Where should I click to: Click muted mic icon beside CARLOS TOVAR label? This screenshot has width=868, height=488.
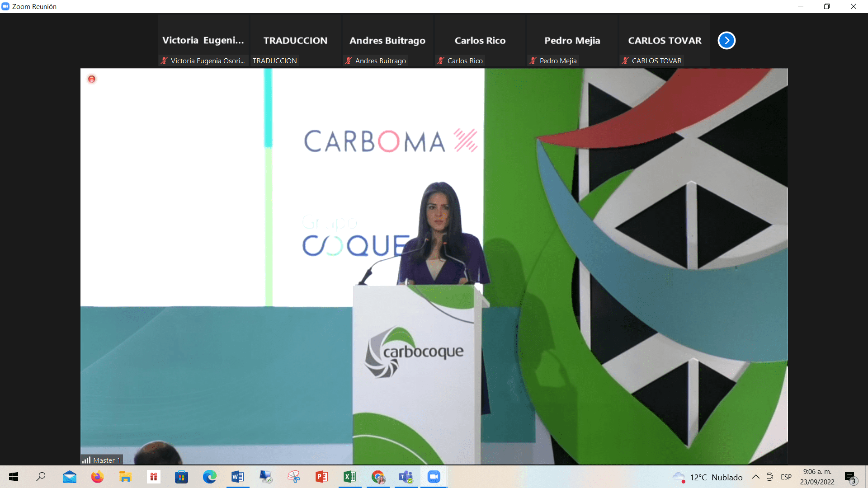tap(625, 61)
